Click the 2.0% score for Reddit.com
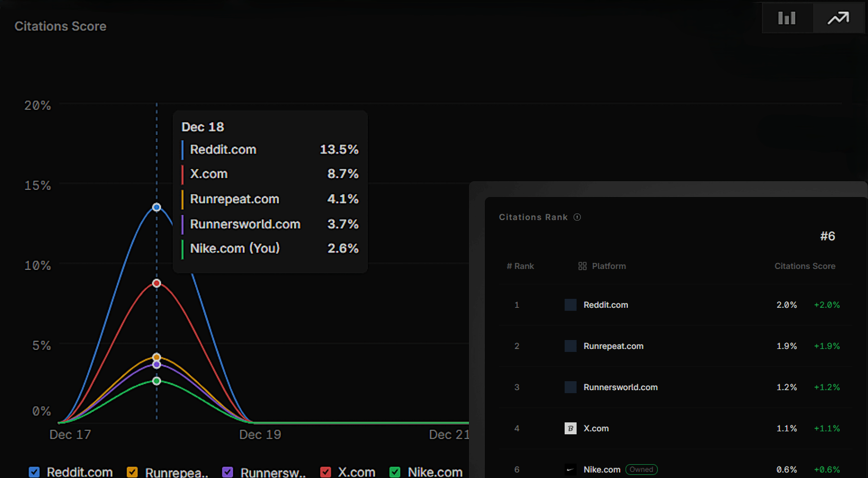The height and width of the screenshot is (478, 868). (787, 305)
